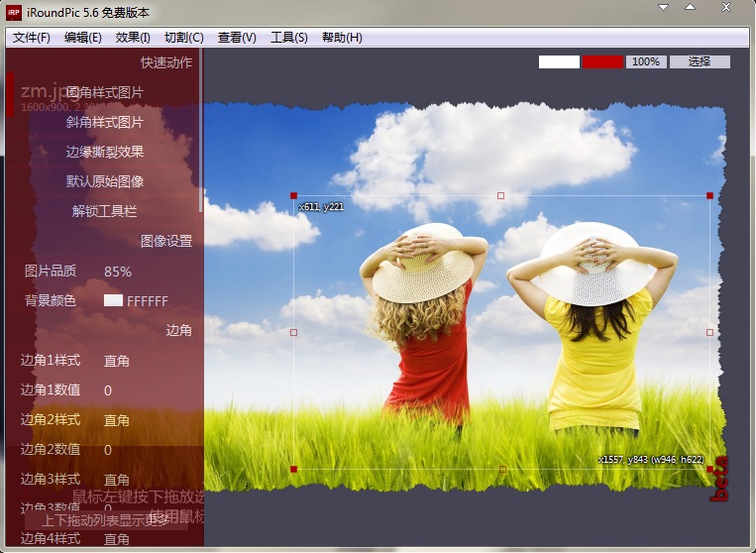Click the top-center hollow crop handle

click(x=500, y=196)
